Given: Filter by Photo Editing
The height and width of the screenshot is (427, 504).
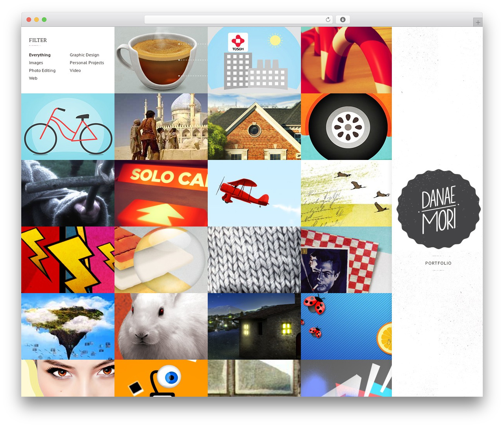Looking at the screenshot, I should coord(42,71).
